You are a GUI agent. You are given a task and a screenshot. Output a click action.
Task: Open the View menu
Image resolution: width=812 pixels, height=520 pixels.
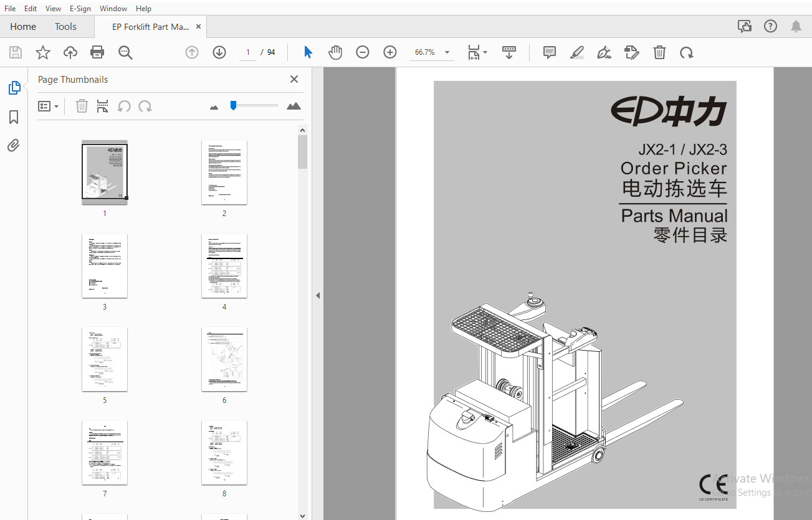[x=53, y=8]
